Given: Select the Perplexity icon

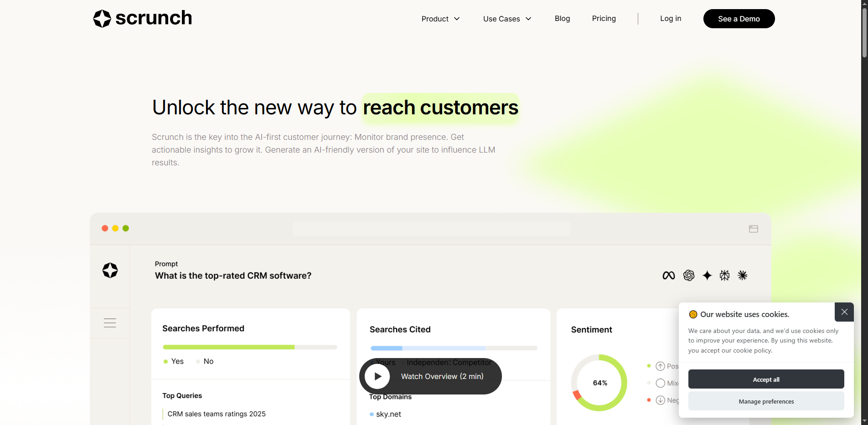Looking at the screenshot, I should click(x=724, y=275).
